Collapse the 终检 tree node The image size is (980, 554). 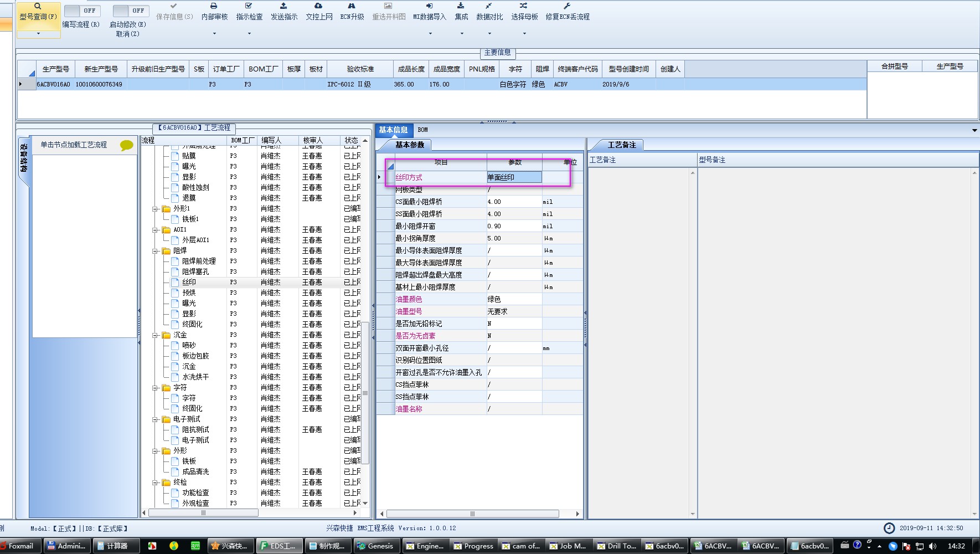tap(156, 483)
